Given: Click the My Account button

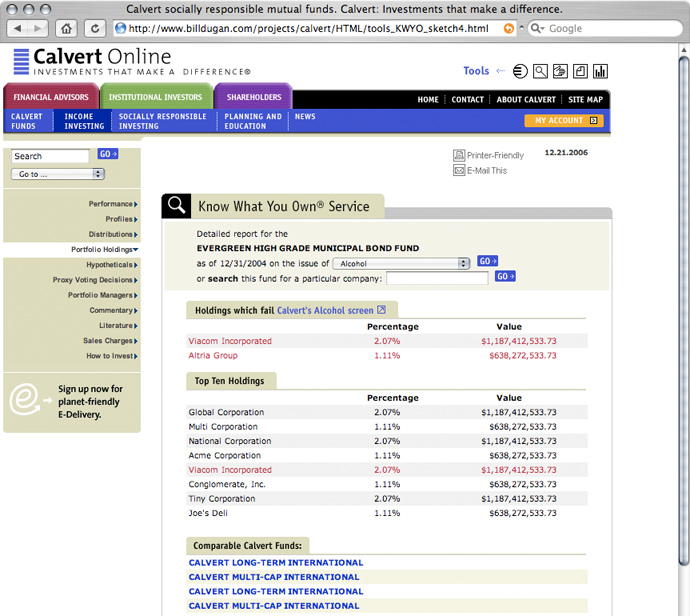Looking at the screenshot, I should click(564, 121).
